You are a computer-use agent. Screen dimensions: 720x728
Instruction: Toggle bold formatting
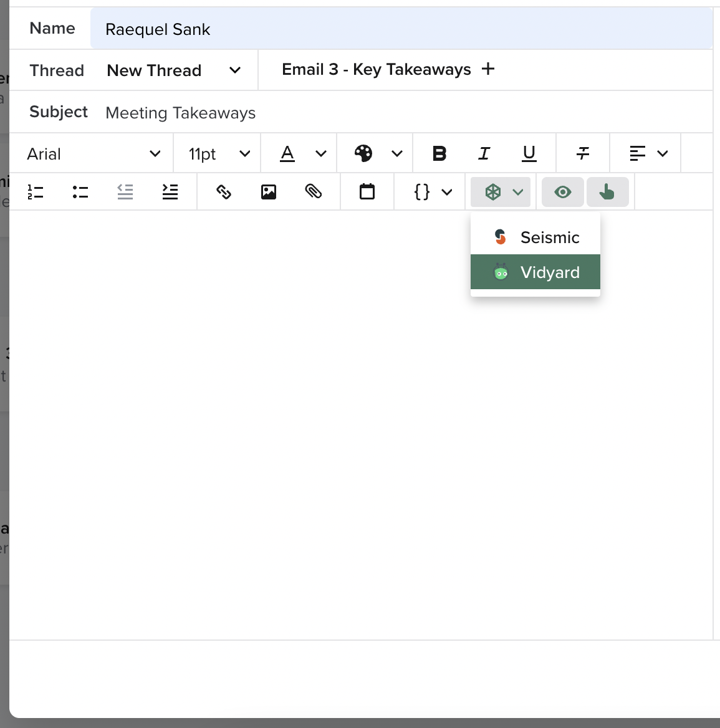pos(439,153)
